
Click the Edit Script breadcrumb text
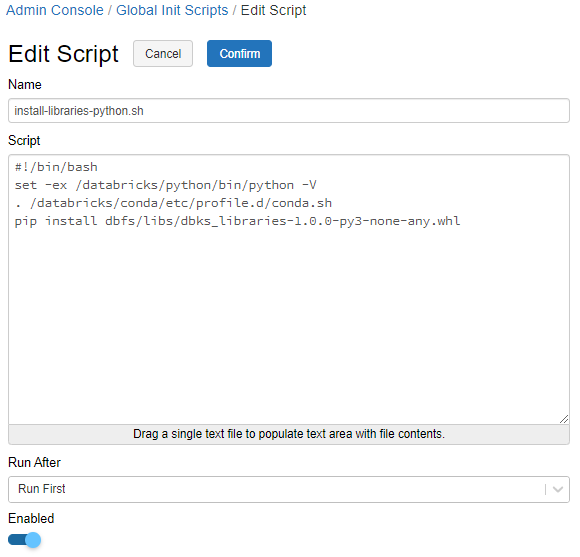tap(273, 10)
